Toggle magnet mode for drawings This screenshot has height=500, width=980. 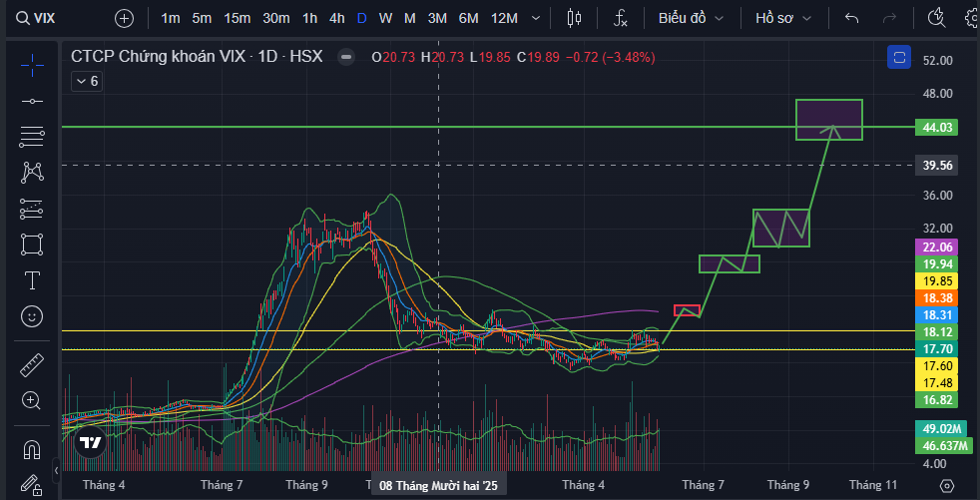point(32,449)
